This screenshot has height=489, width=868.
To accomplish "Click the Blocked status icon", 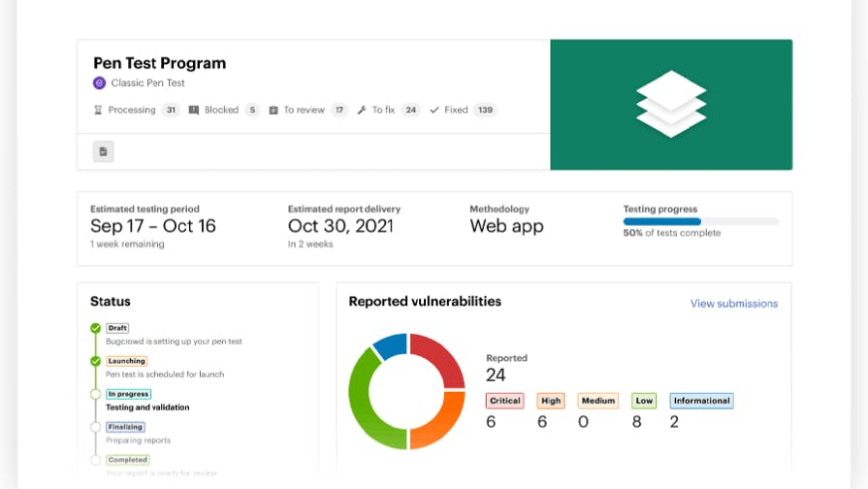I will pyautogui.click(x=194, y=111).
